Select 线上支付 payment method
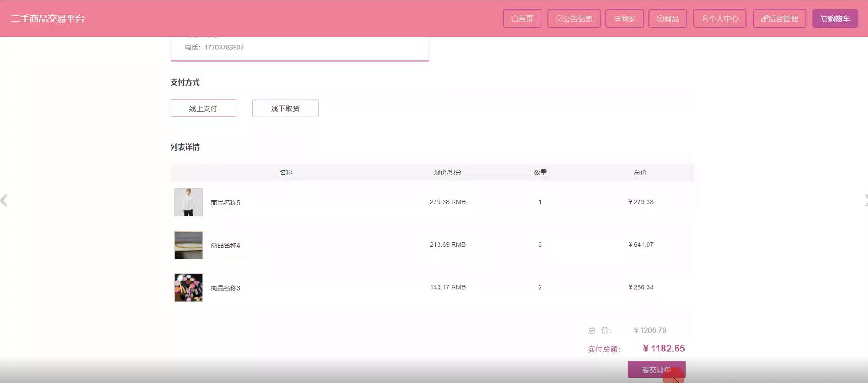This screenshot has width=868, height=383. tap(204, 108)
